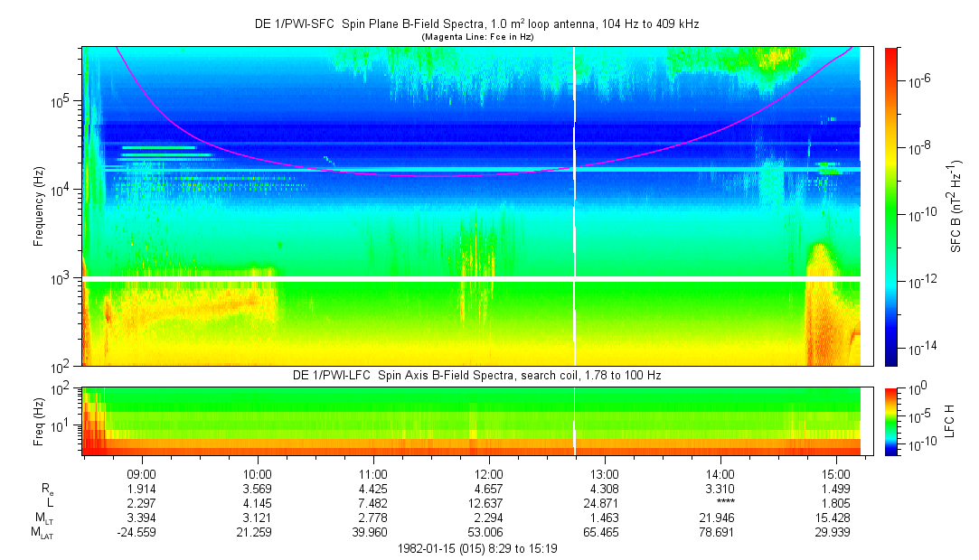Select the Frequency (Hz) y-axis label
Screen dimensions: 979x560
[39, 206]
